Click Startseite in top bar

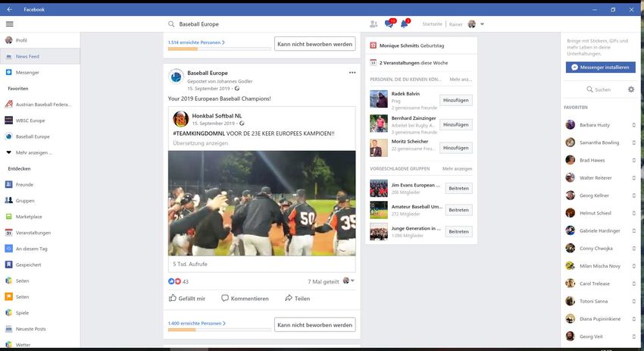432,24
